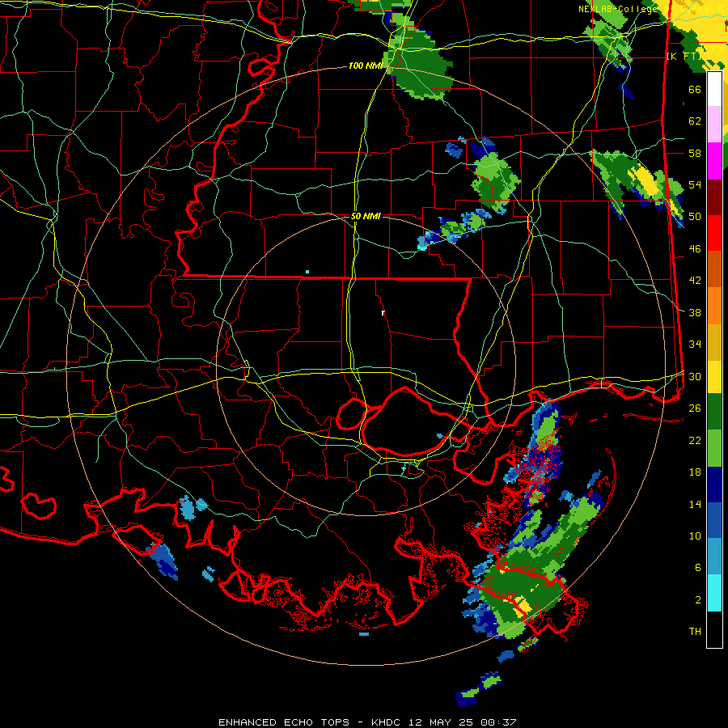Click the '30' scale label

pyautogui.click(x=695, y=376)
